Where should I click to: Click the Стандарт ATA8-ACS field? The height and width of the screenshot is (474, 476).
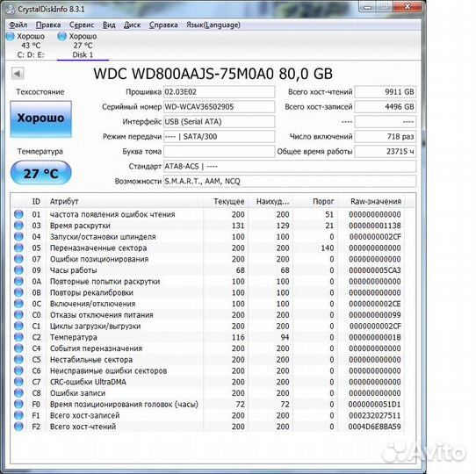pyautogui.click(x=290, y=166)
